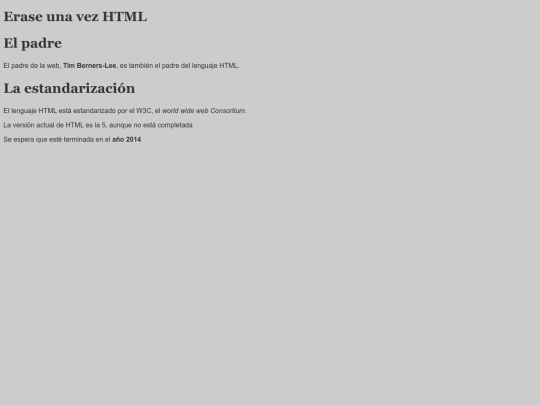Click the heading 'Erase una vez HTML'

tap(75, 17)
